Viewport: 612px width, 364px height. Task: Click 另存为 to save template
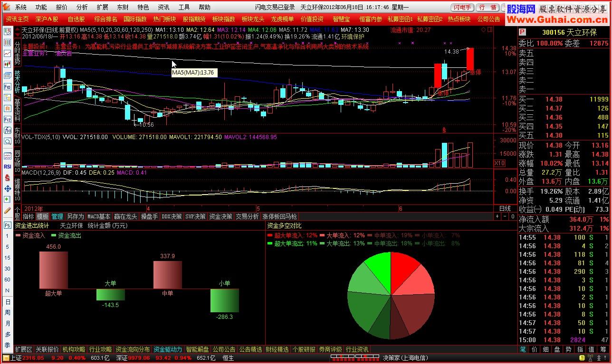(x=75, y=216)
